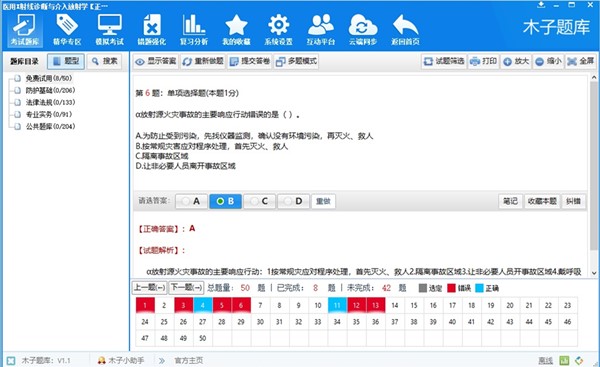Open the 复习分析 bar chart icon
Viewport: 600px width, 367px height.
(194, 30)
